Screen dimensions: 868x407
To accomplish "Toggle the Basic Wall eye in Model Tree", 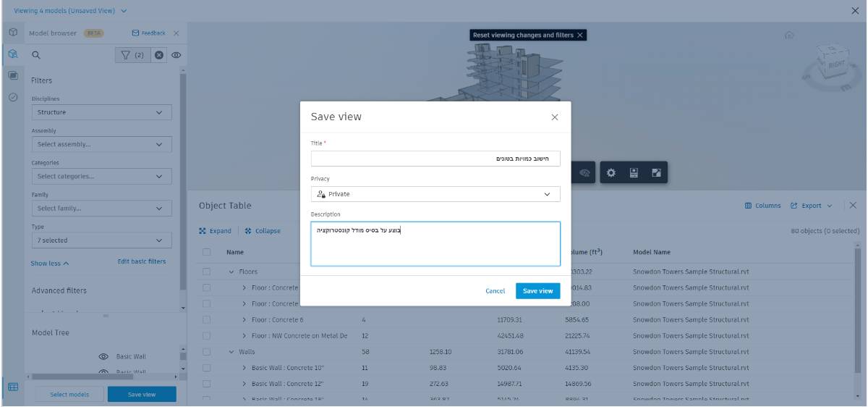I will tap(103, 357).
